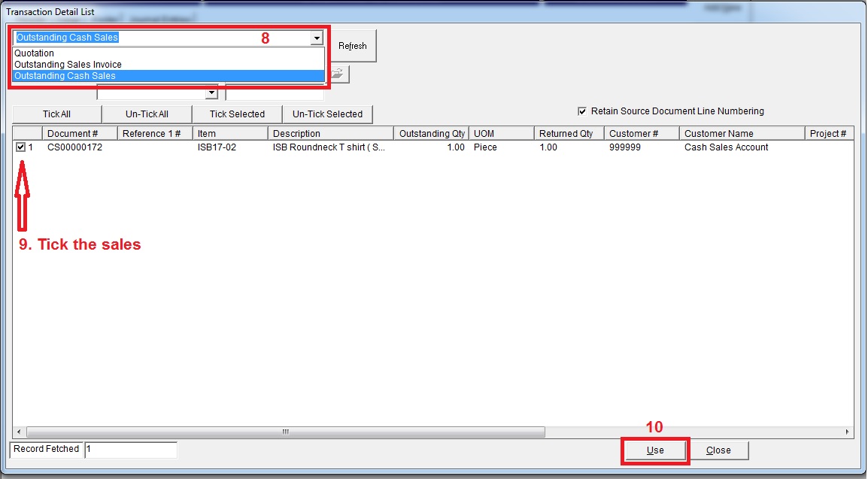The height and width of the screenshot is (479, 868).
Task: Expand the small filter dropdown below the list
Action: (x=211, y=93)
